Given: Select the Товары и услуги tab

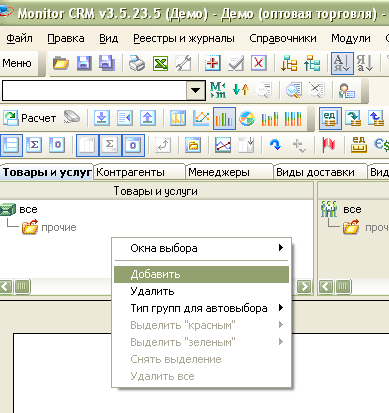Looking at the screenshot, I should click(x=47, y=172).
